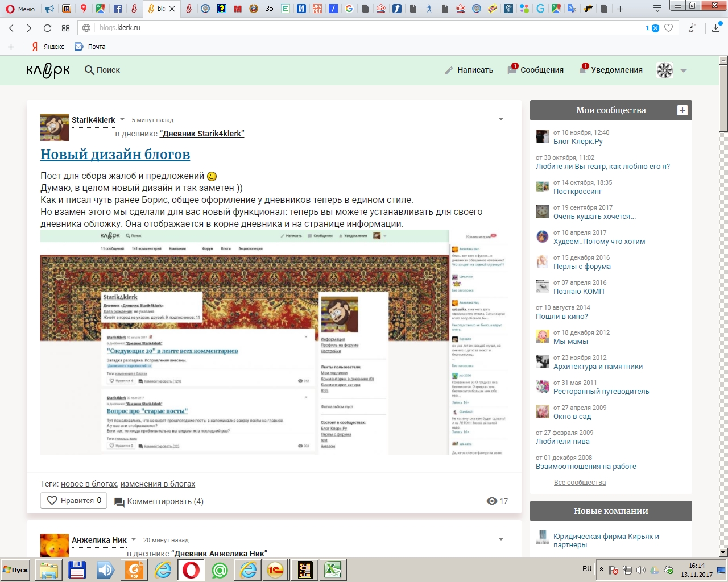Close the active blogs tab
The image size is (728, 582).
[x=172, y=9]
